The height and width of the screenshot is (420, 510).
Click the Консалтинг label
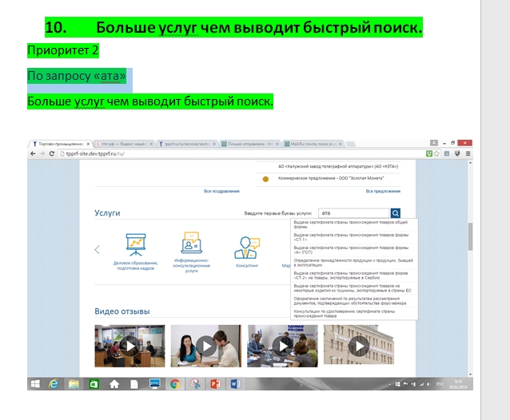click(x=247, y=265)
